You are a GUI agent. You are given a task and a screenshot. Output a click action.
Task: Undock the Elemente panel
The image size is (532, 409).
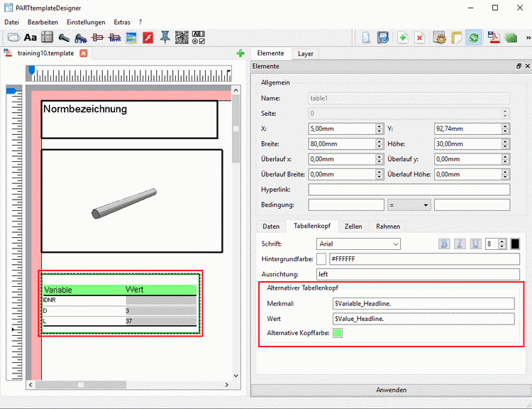click(x=519, y=66)
